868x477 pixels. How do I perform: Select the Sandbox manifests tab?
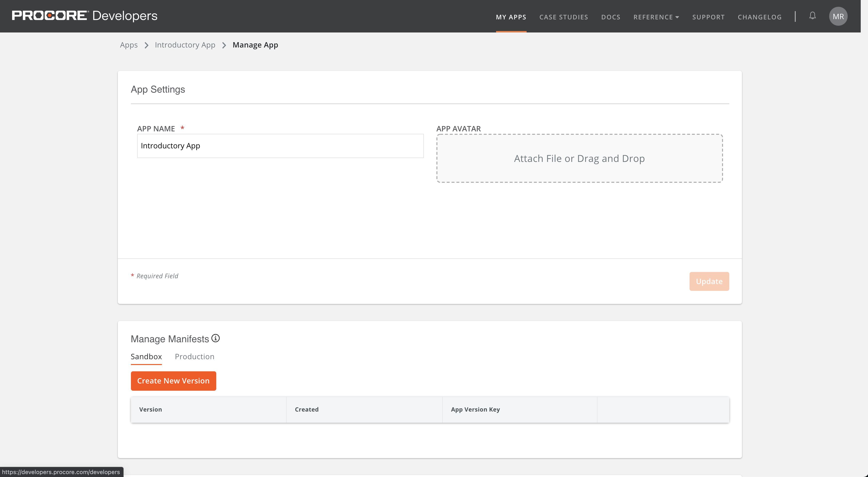pos(146,356)
